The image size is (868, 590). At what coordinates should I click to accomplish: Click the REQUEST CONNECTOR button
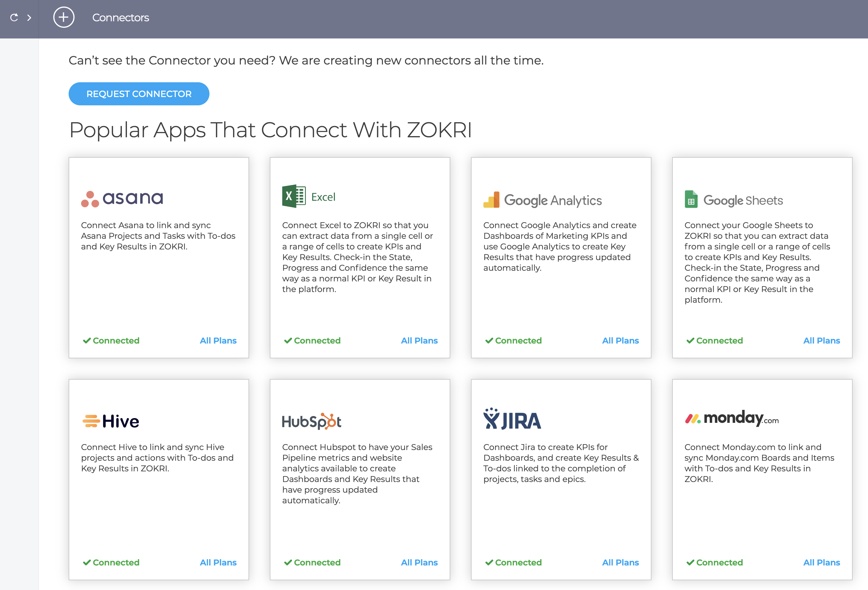(139, 94)
